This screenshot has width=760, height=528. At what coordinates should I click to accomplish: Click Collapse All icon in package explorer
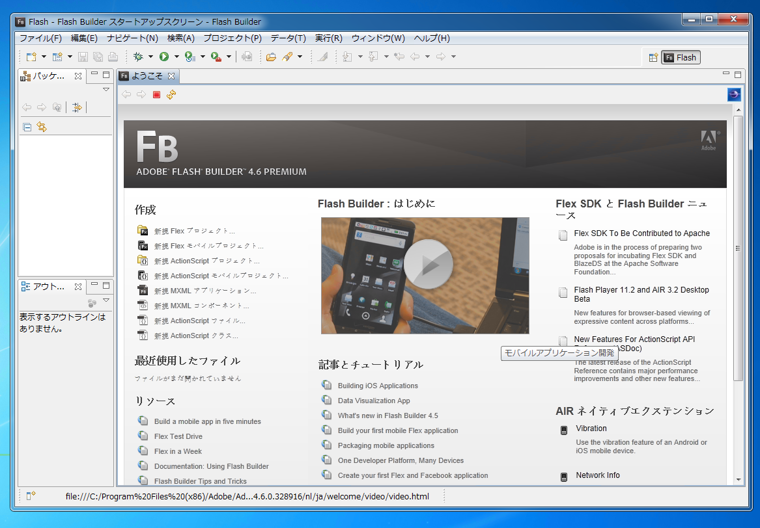pyautogui.click(x=27, y=128)
